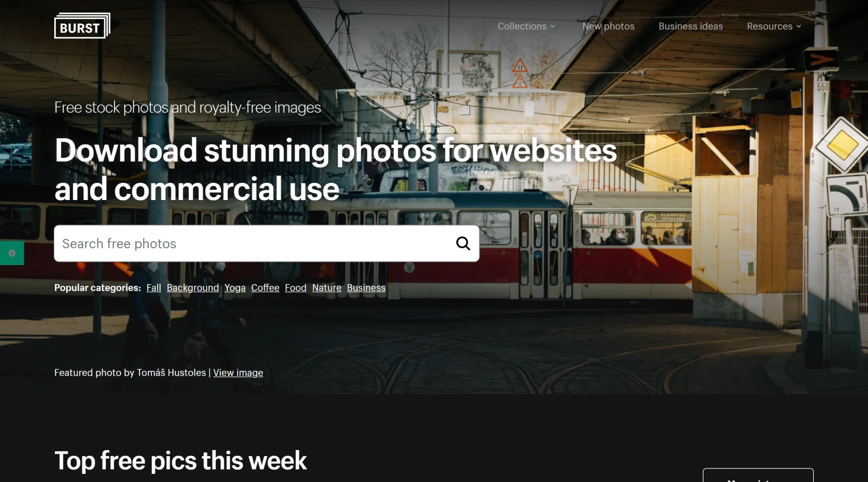The image size is (868, 482).
Task: Open the Nature category
Action: pos(327,288)
